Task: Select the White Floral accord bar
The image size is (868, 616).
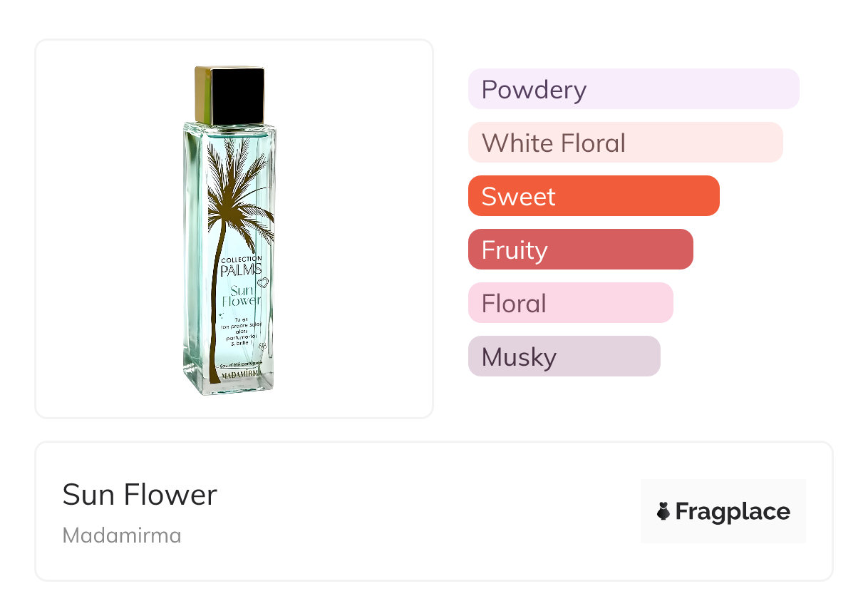Action: 625,143
